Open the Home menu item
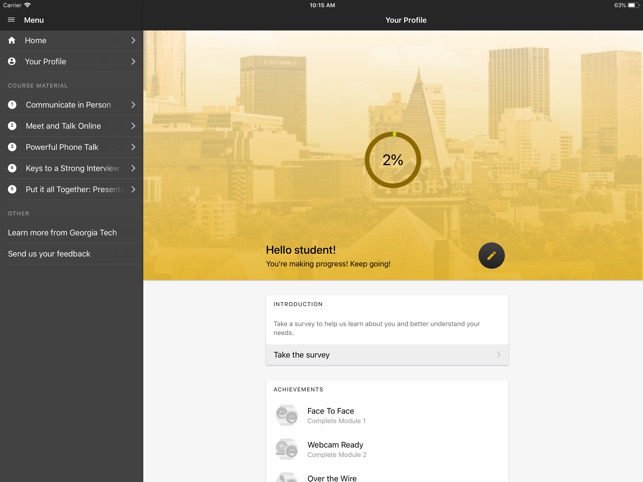This screenshot has width=643, height=482. tap(70, 41)
